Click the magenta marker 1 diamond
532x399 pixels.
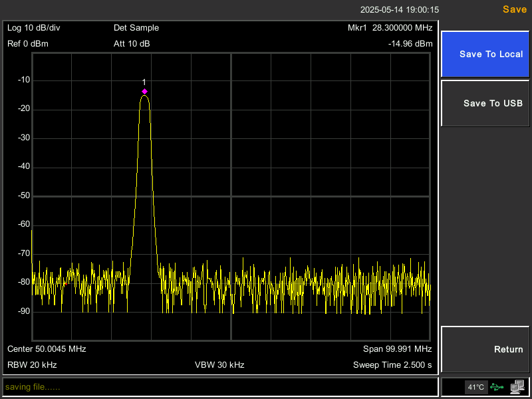144,92
